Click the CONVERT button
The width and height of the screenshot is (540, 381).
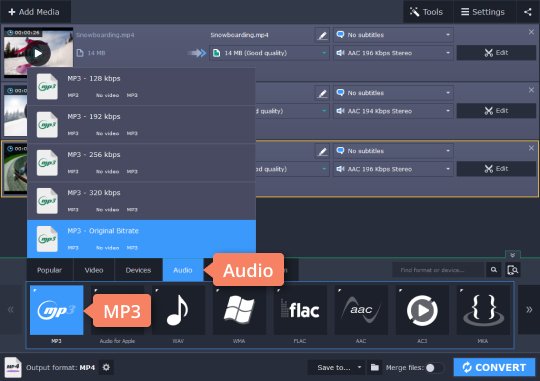click(494, 367)
